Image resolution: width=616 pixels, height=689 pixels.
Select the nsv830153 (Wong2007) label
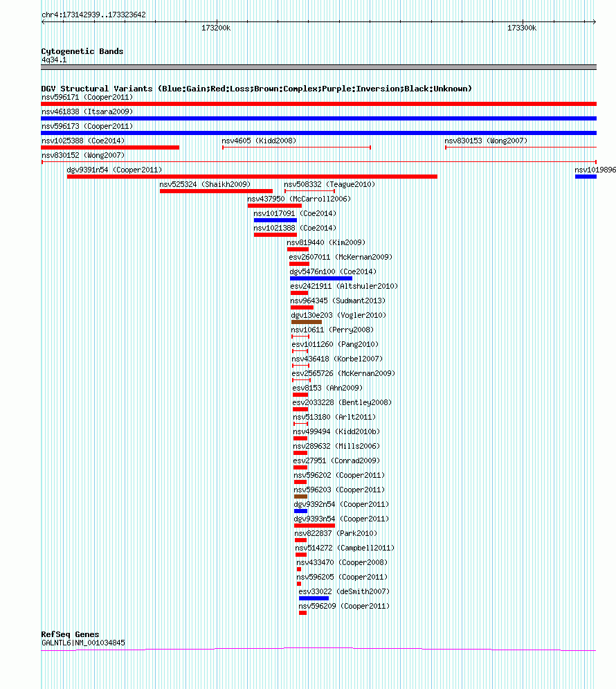[486, 141]
